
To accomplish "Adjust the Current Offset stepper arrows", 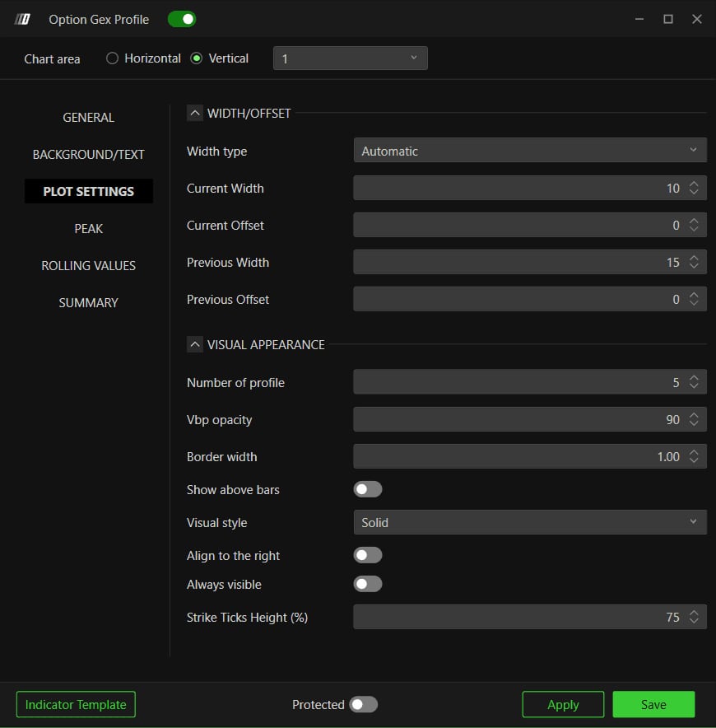I will click(694, 225).
